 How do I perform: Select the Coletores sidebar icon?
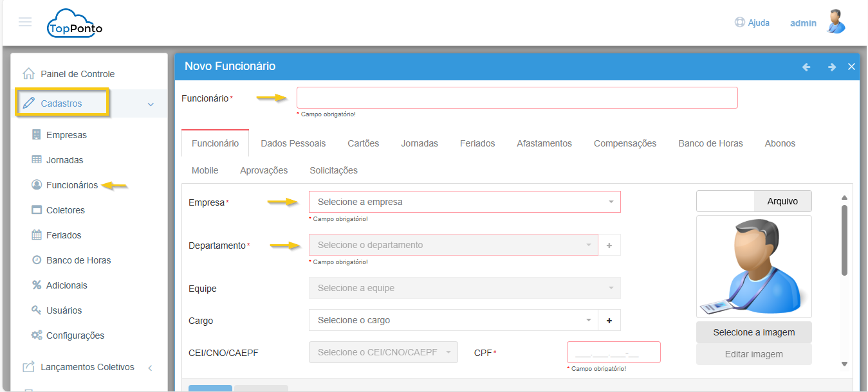[36, 210]
